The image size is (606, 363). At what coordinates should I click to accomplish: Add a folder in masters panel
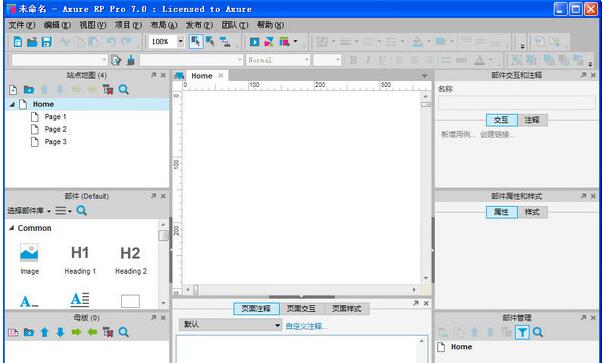29,332
